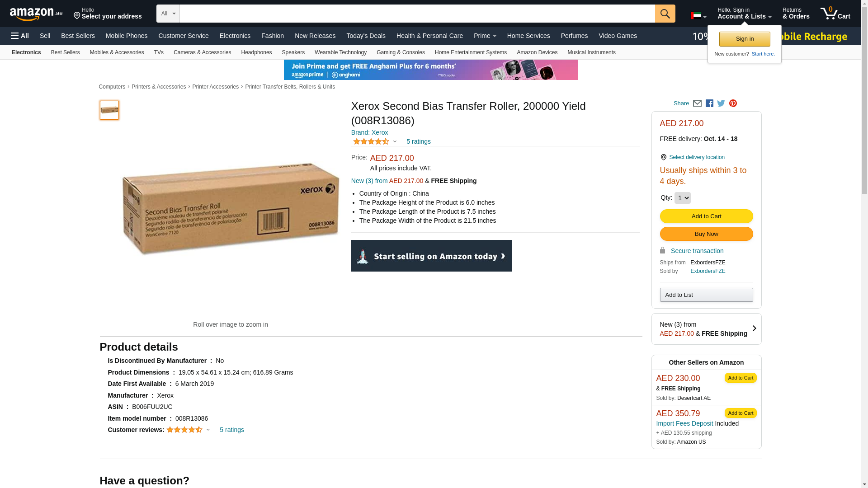The width and height of the screenshot is (868, 488).
Task: Click the Amazon.ae logo
Action: point(36,14)
